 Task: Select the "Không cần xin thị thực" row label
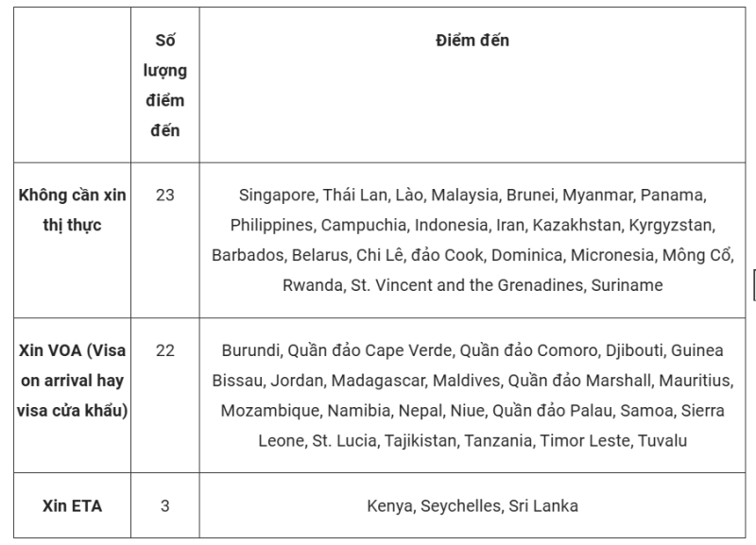tap(71, 210)
